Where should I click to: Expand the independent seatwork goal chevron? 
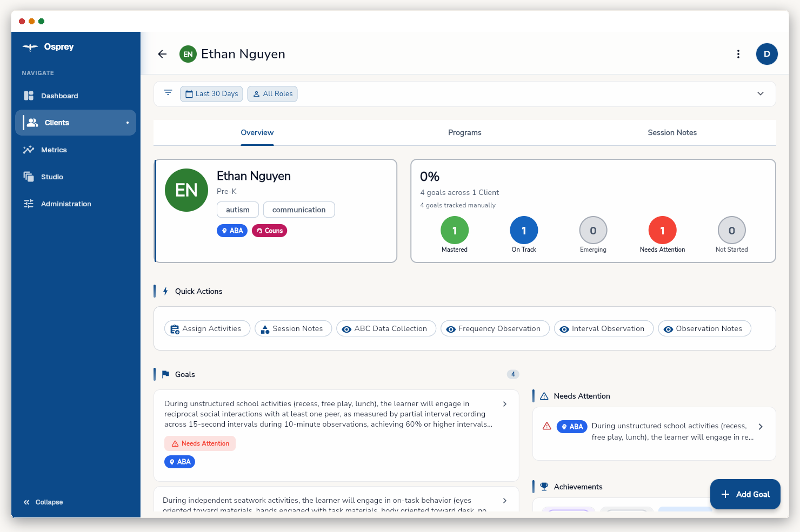coord(505,501)
